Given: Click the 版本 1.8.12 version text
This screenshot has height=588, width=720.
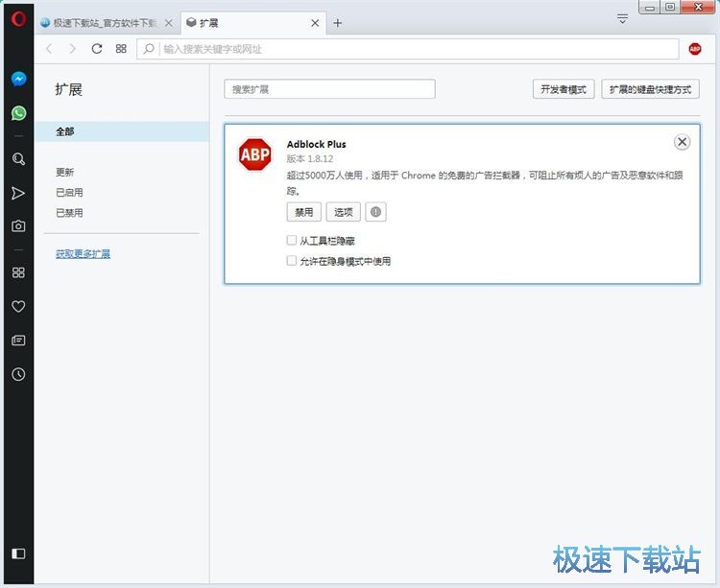Looking at the screenshot, I should (x=310, y=158).
